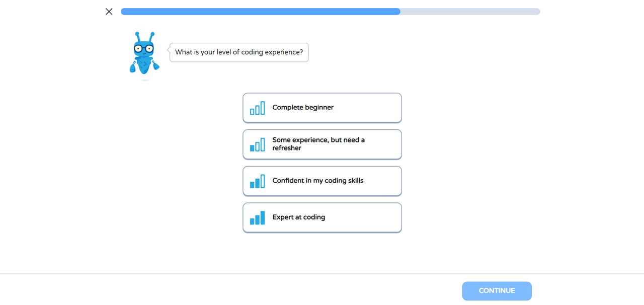Choose Some experience, but need a refresher
Image resolution: width=644 pixels, height=305 pixels.
click(322, 144)
